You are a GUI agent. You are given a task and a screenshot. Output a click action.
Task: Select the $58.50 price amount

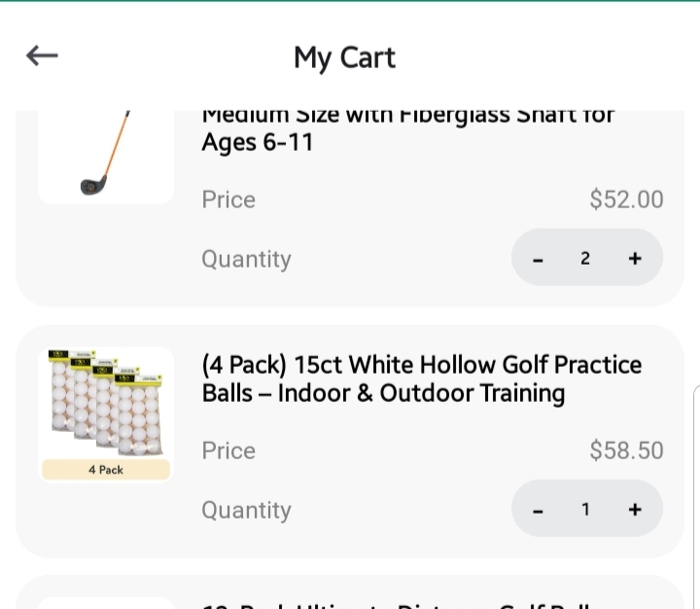coord(626,450)
